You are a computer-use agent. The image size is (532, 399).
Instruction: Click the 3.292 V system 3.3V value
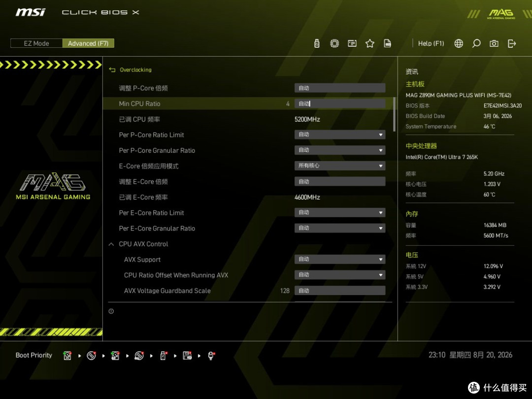pyautogui.click(x=492, y=287)
